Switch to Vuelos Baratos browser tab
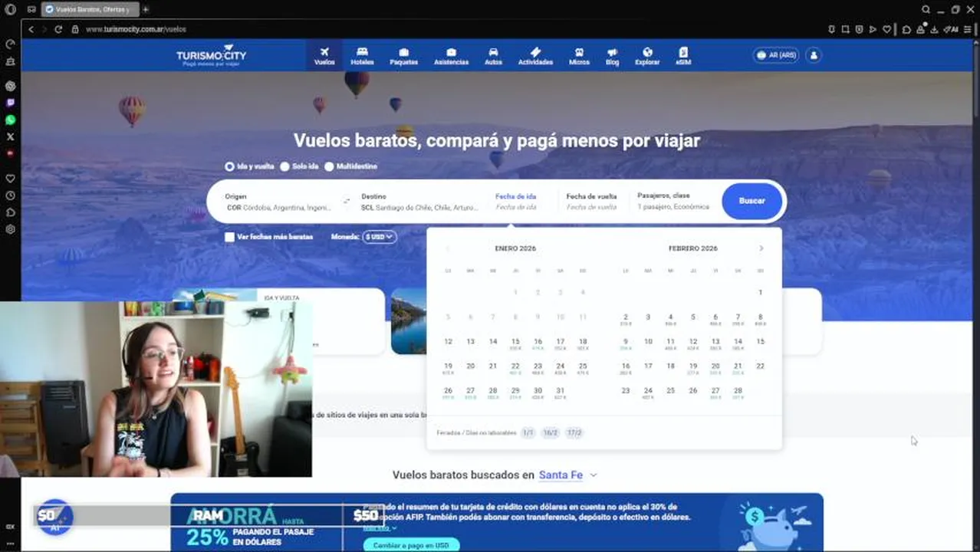This screenshot has width=980, height=552. [90, 9]
